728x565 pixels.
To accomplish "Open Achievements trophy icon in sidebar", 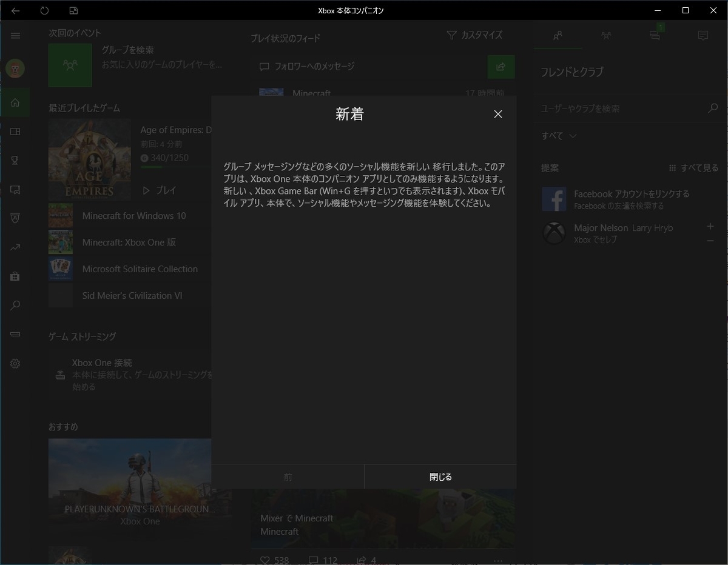I will click(x=15, y=161).
